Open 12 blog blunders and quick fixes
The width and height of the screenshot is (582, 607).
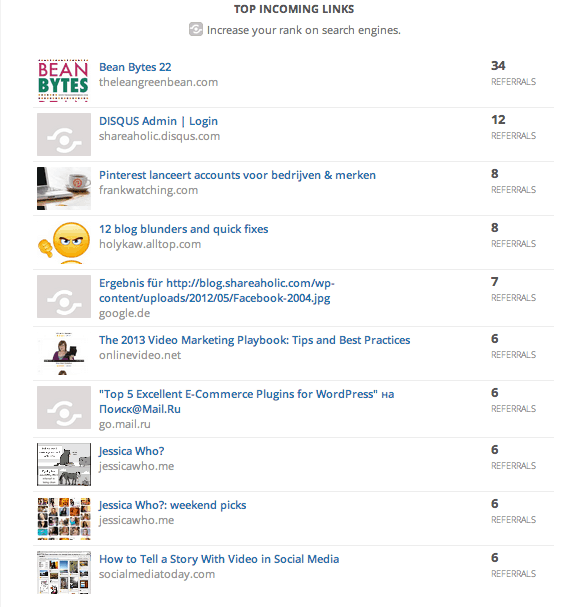pyautogui.click(x=184, y=229)
